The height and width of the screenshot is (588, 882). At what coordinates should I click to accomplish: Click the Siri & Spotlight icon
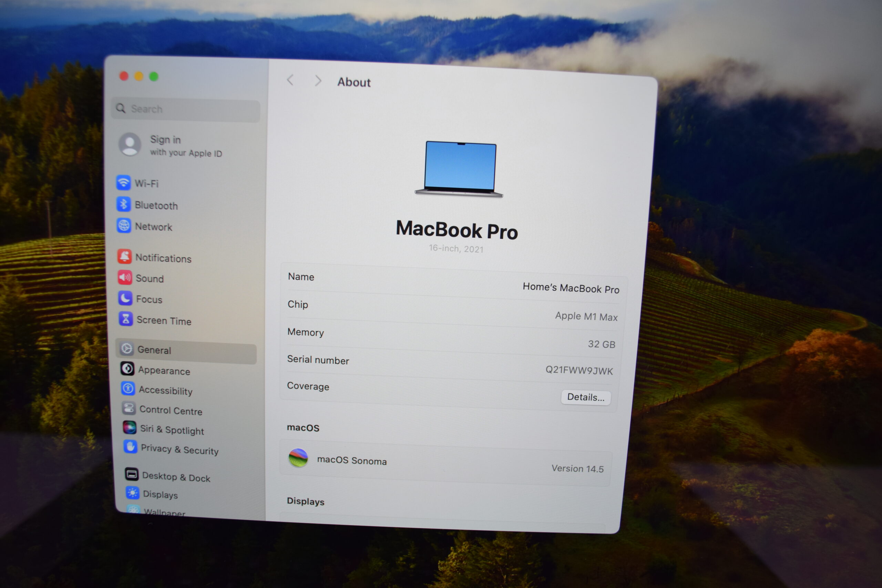click(x=130, y=427)
